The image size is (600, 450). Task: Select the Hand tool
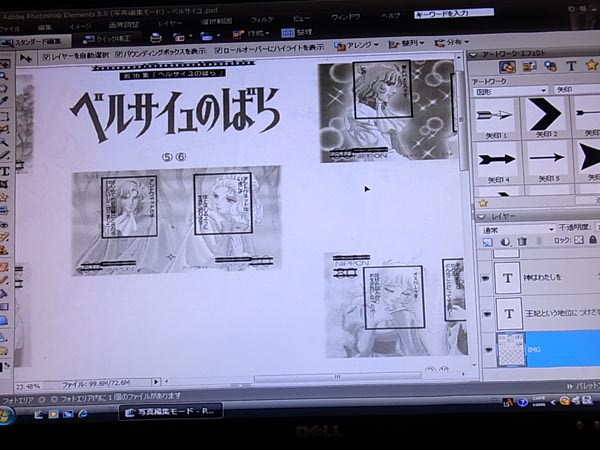4,88
